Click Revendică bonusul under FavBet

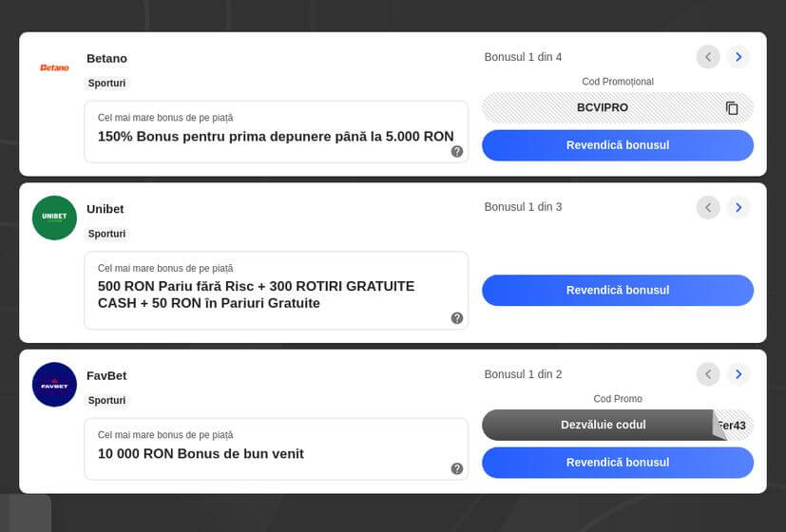point(618,463)
